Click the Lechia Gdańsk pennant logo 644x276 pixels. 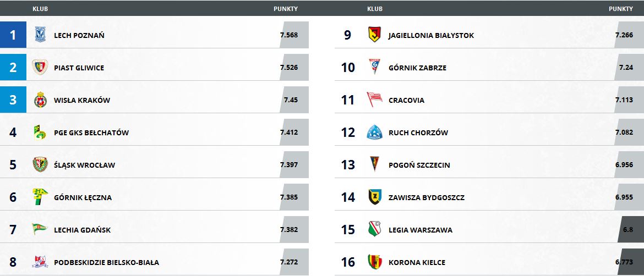tap(40, 229)
